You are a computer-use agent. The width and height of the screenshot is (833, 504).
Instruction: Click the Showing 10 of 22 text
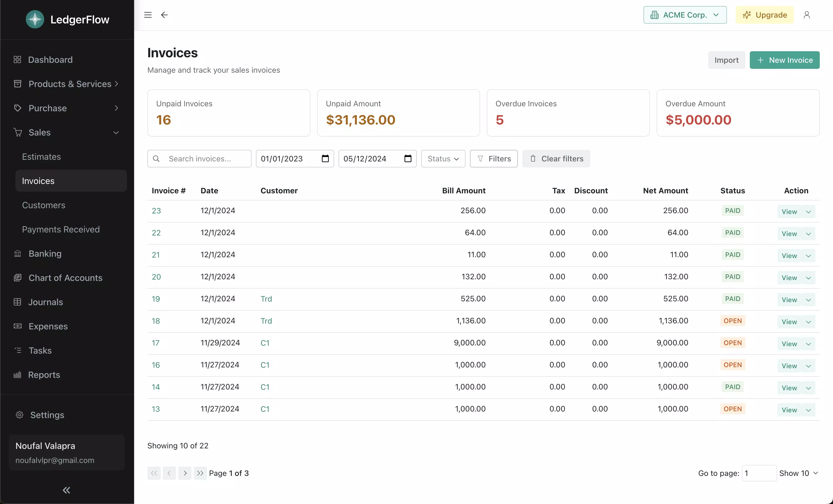pos(178,446)
